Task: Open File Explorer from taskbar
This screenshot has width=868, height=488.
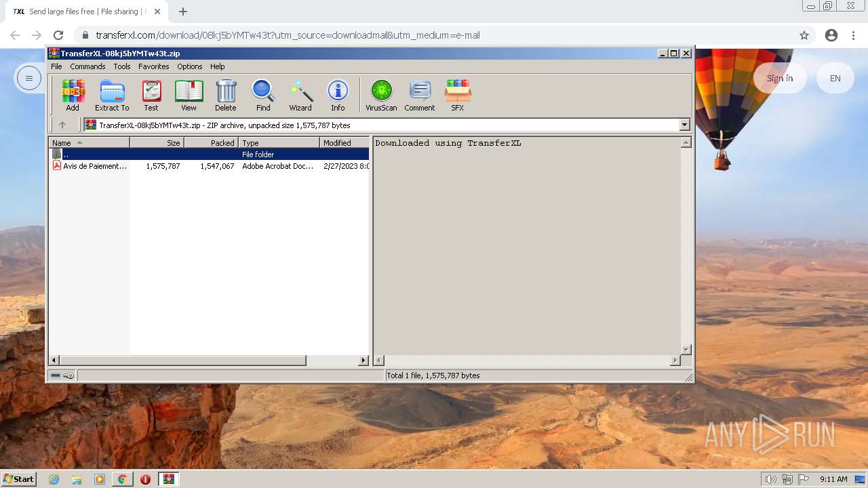Action: click(77, 479)
